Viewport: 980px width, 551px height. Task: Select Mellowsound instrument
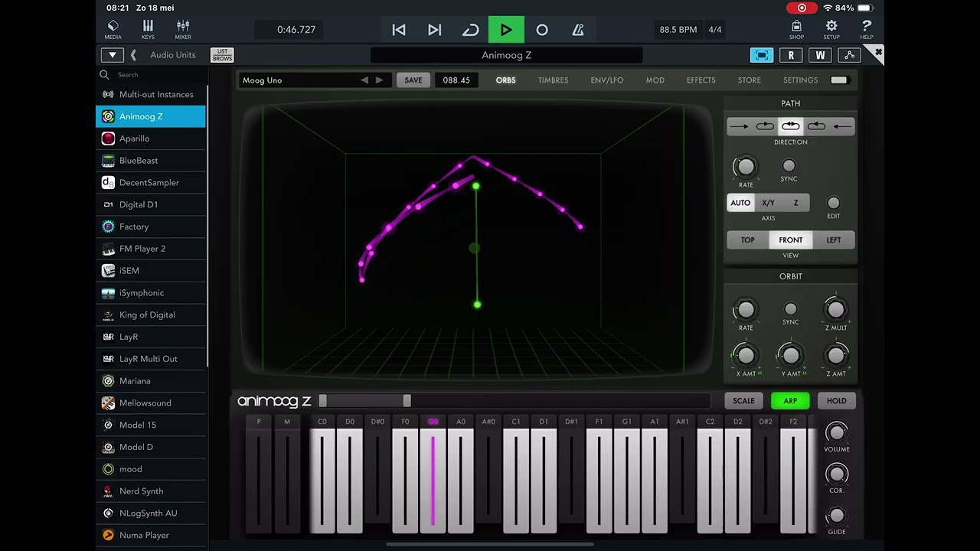151,403
